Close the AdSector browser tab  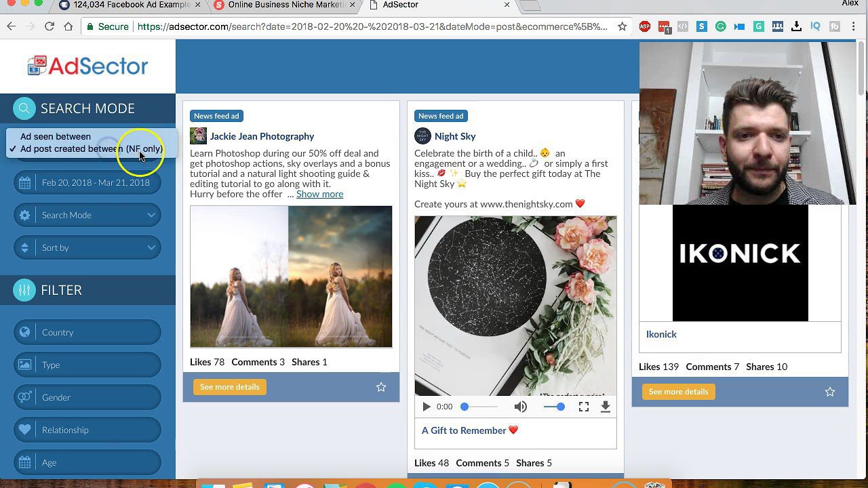coord(507,5)
